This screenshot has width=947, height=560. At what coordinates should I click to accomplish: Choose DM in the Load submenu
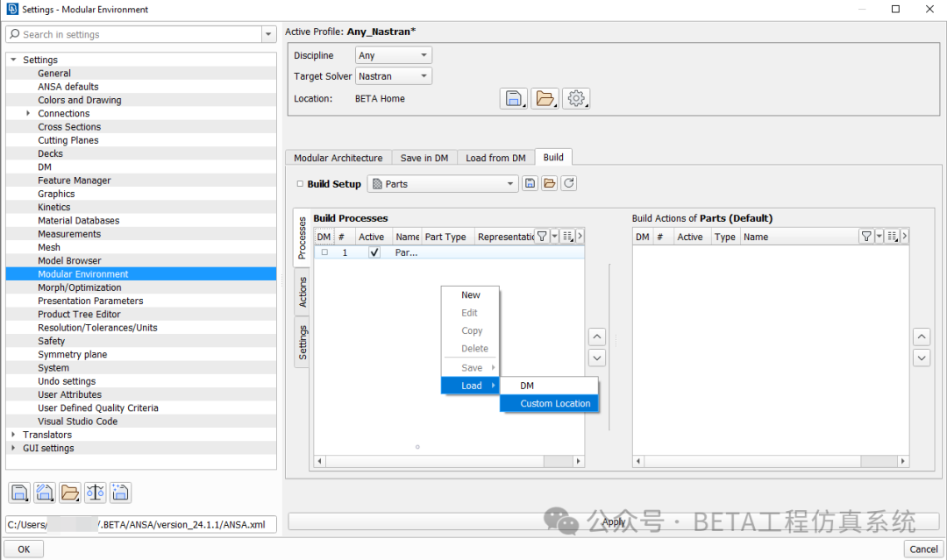[x=550, y=386]
